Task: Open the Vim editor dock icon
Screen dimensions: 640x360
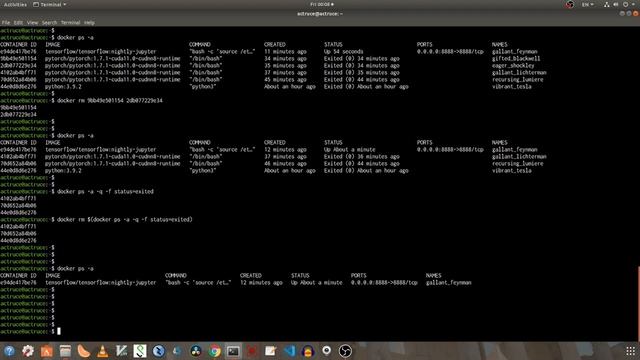Action: 121,351
